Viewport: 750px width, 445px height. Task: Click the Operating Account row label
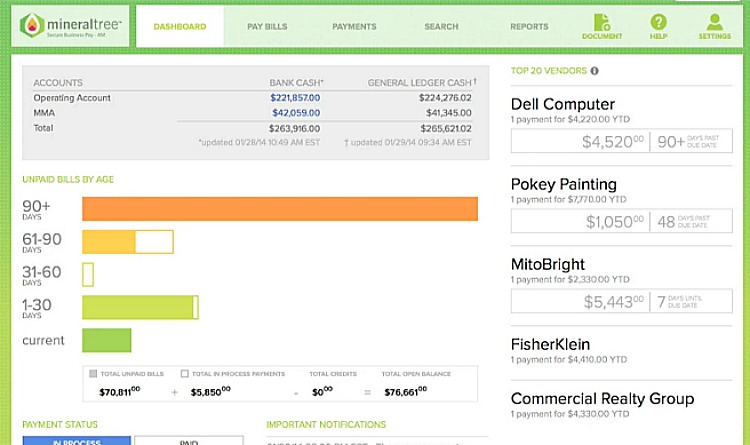click(72, 98)
